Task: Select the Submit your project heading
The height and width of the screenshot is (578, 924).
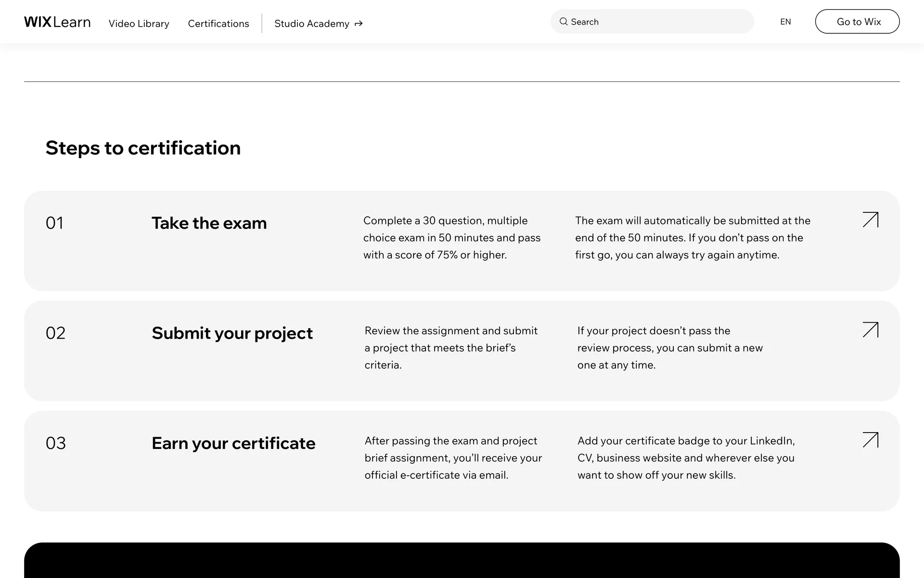Action: click(x=232, y=333)
